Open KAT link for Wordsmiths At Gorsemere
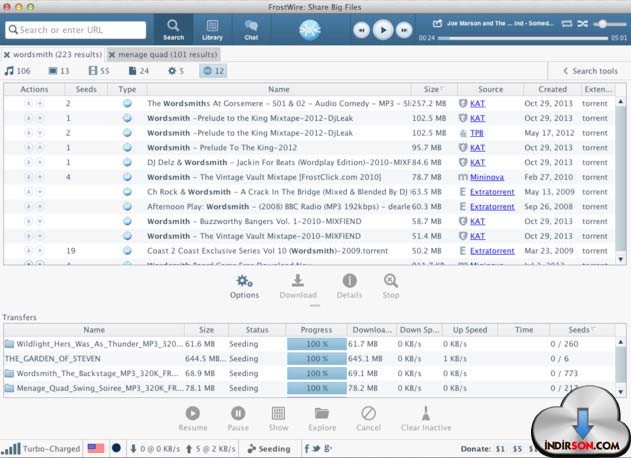The width and height of the screenshot is (631, 458). (x=477, y=104)
